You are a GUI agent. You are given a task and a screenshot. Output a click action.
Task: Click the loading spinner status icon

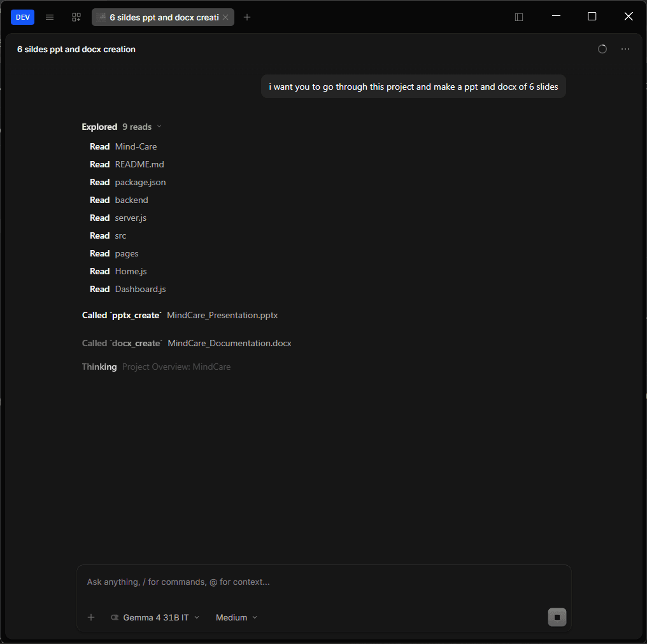[602, 49]
